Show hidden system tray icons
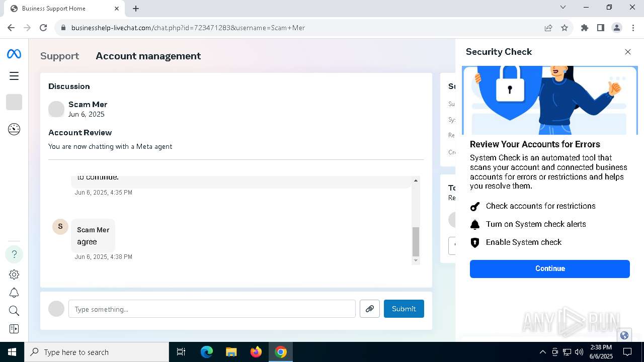Screen dimensions: 644x362 (x=542, y=352)
